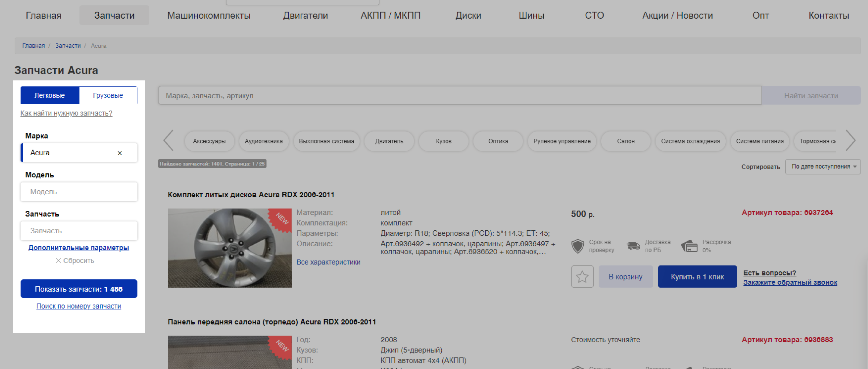Click Стоимость уточняйте text
This screenshot has height=369, width=868.
pyautogui.click(x=605, y=340)
